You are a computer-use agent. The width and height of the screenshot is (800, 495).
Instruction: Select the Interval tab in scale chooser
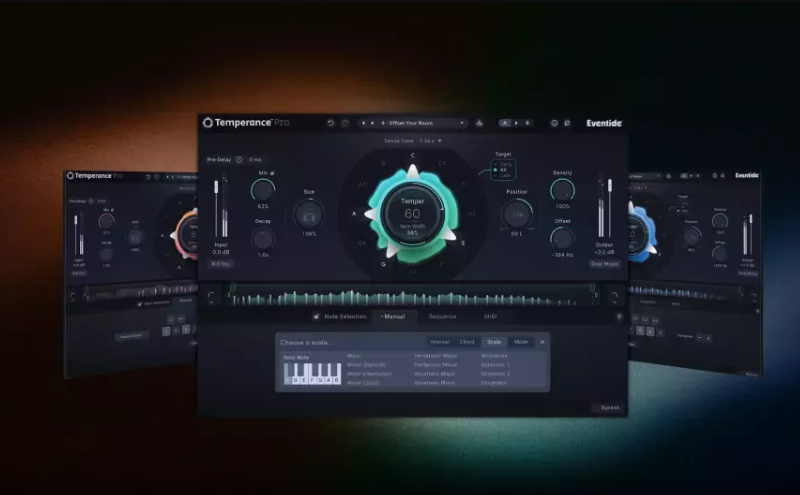tap(440, 342)
